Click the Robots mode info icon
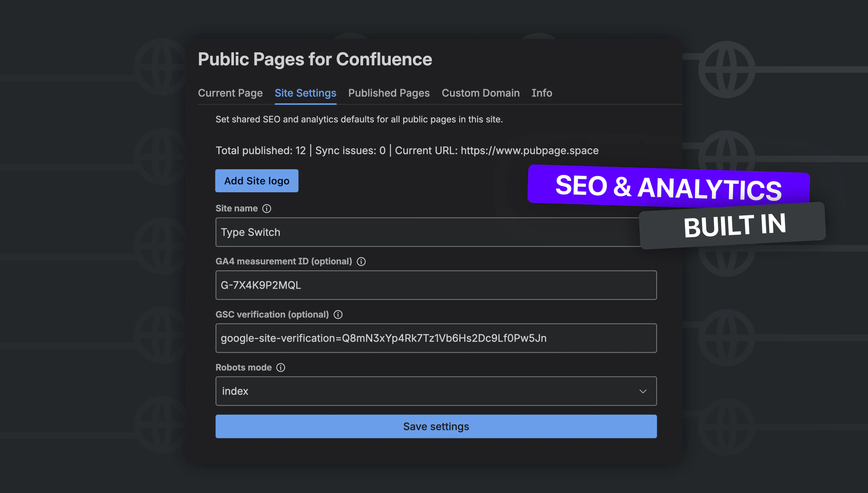The image size is (868, 493). [281, 367]
